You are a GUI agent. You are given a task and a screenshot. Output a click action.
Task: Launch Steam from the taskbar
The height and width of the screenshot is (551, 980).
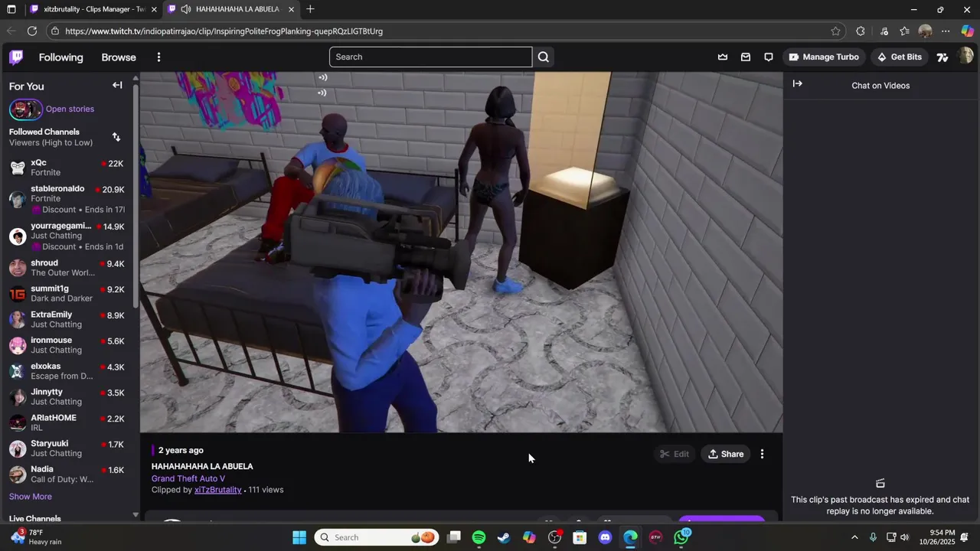click(504, 537)
